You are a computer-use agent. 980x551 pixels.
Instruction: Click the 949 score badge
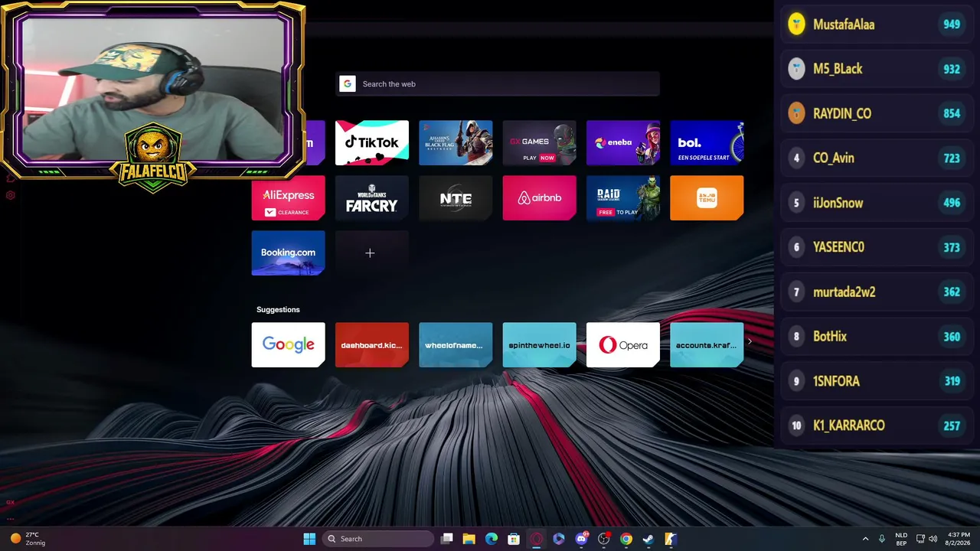click(952, 24)
